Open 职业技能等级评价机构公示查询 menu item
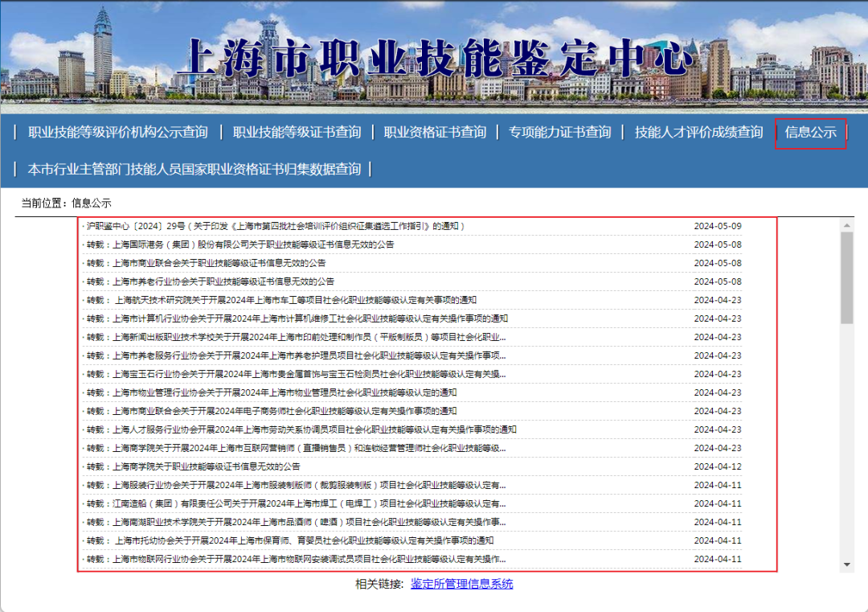This screenshot has width=868, height=612. click(117, 133)
